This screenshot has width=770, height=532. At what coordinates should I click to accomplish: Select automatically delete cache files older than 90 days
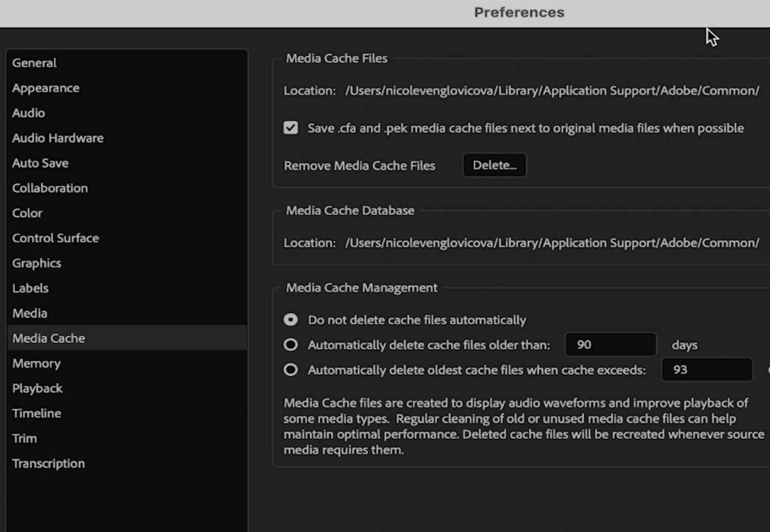point(291,345)
